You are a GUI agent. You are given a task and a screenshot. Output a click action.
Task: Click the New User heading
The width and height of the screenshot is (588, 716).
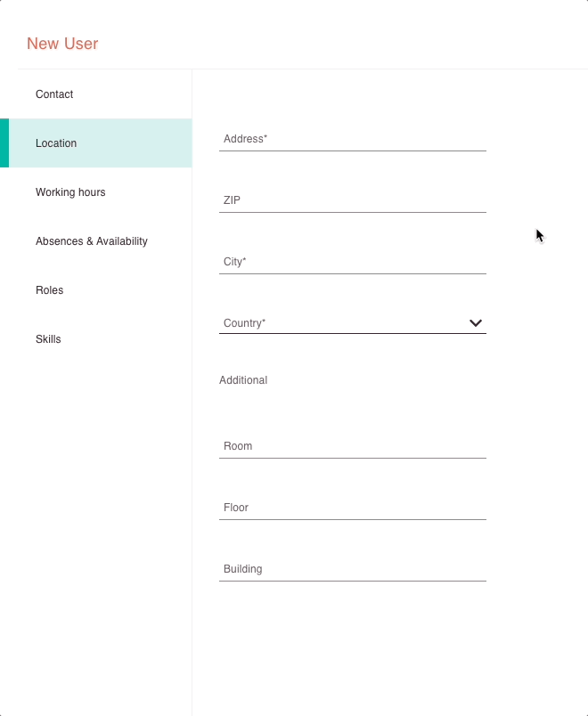62,44
